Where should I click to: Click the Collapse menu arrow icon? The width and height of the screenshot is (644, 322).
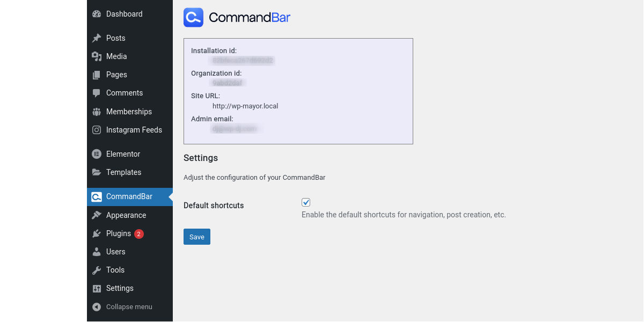[x=97, y=307]
